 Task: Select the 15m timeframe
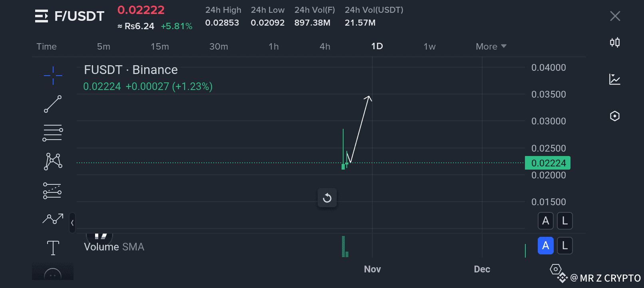[x=160, y=46]
